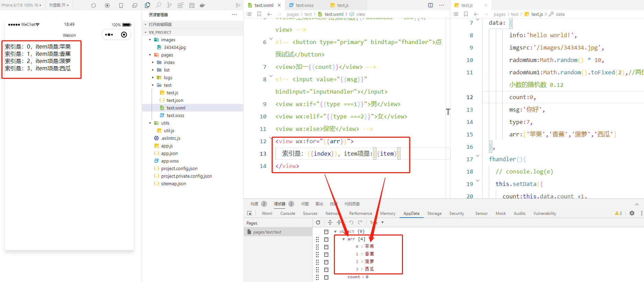Click the pages breadcrumb in text.wxml editor
Screen dimensions: 644x282
(293, 14)
